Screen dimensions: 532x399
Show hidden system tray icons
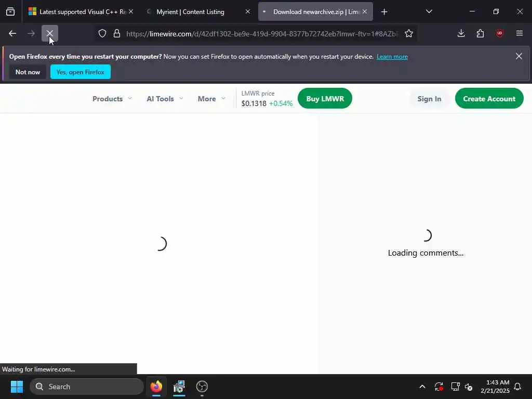pos(422,387)
